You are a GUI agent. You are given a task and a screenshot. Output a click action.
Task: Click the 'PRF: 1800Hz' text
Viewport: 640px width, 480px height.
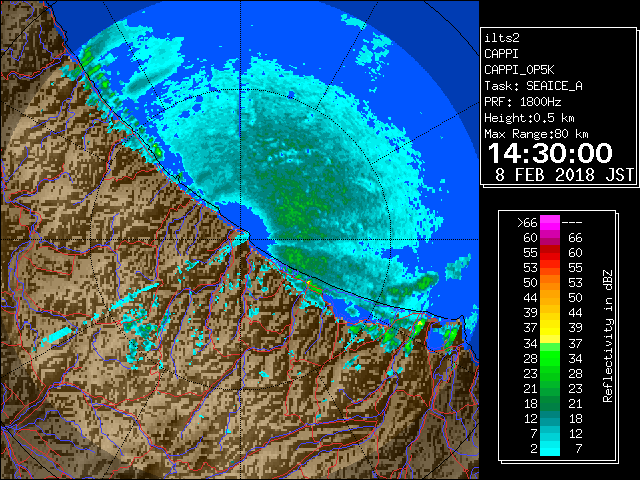(x=522, y=102)
